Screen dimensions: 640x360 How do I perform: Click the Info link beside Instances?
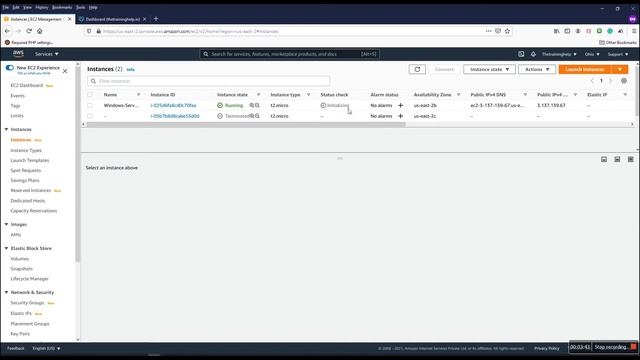130,70
